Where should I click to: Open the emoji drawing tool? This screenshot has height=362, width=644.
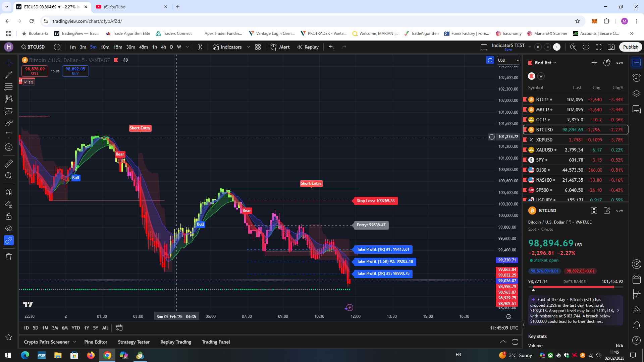tap(8, 147)
